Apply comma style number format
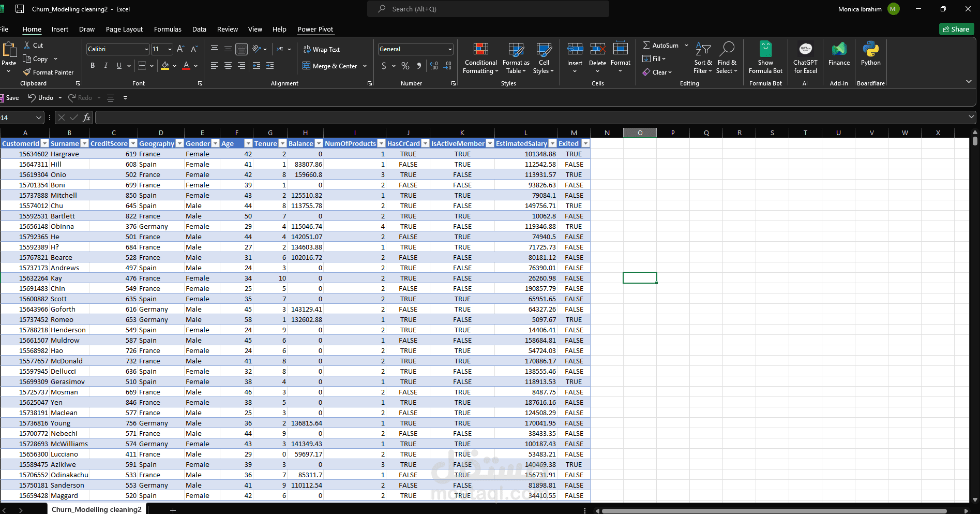Image resolution: width=980 pixels, height=514 pixels. coord(419,66)
